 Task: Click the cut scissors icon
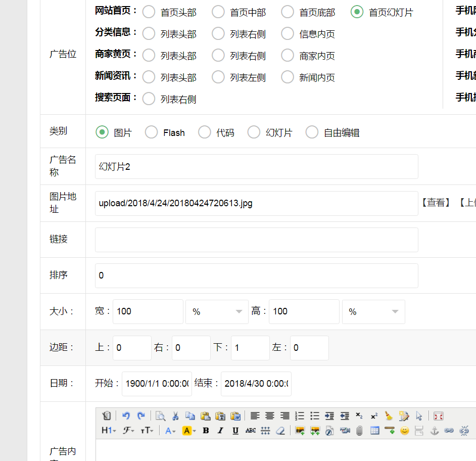click(175, 416)
